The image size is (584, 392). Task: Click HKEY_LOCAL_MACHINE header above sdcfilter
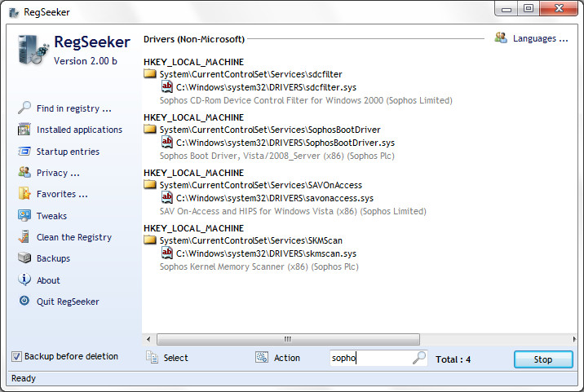point(193,62)
